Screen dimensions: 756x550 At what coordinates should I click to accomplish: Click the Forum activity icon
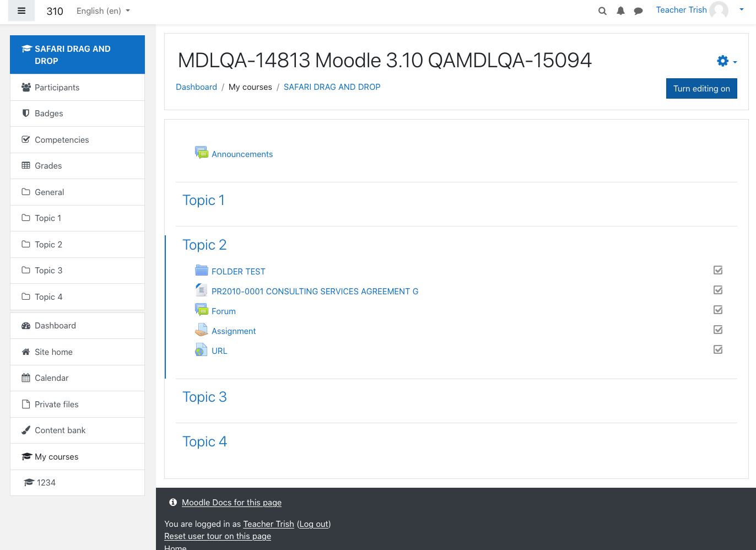(202, 310)
